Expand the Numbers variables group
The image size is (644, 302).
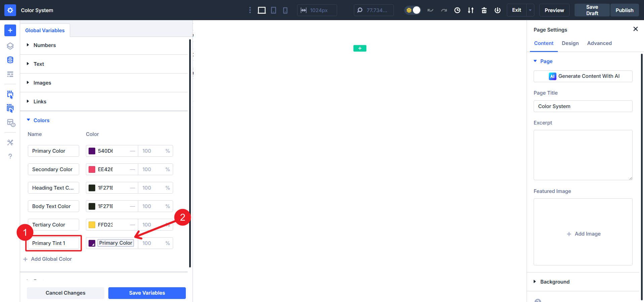click(45, 45)
